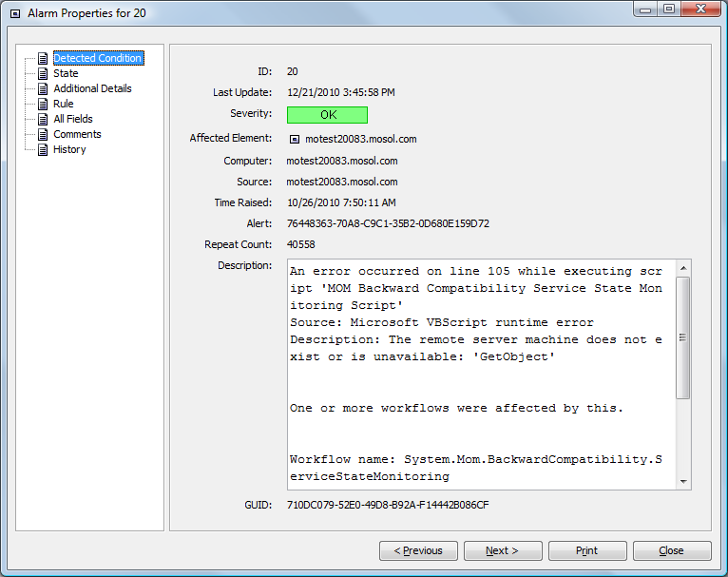Click the Repeat Count value 40558
This screenshot has height=577, width=728.
301,244
